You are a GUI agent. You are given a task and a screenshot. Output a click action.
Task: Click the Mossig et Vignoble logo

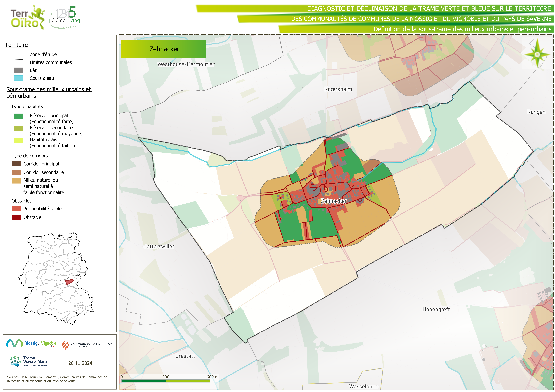[x=31, y=343]
